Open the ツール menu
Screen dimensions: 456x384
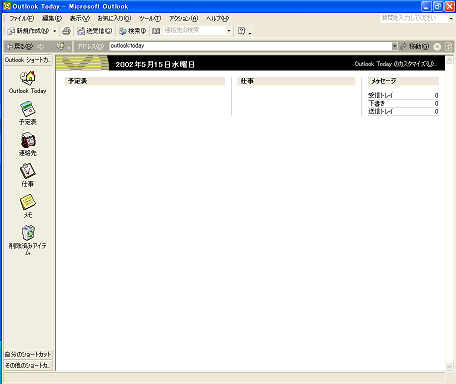click(150, 19)
